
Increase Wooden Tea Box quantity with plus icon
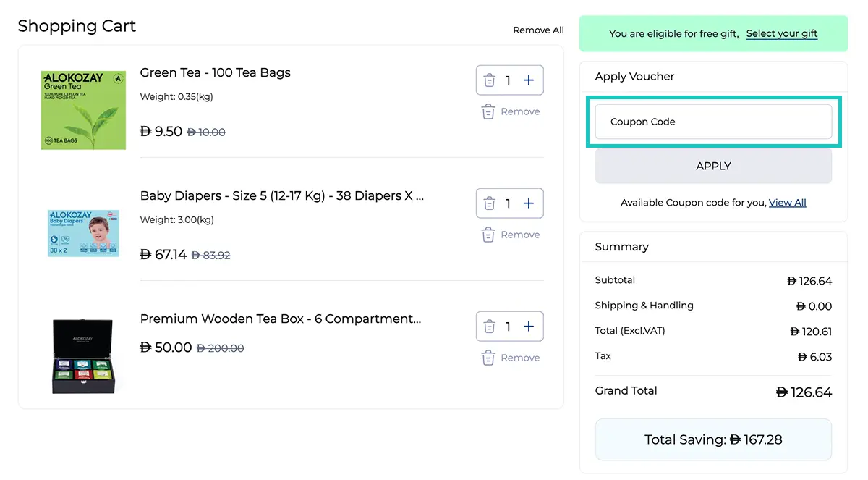529,327
